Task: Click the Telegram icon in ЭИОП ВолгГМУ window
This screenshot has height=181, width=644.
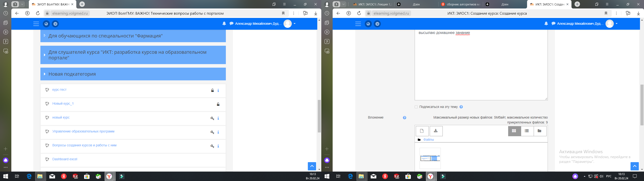Action: click(x=56, y=24)
